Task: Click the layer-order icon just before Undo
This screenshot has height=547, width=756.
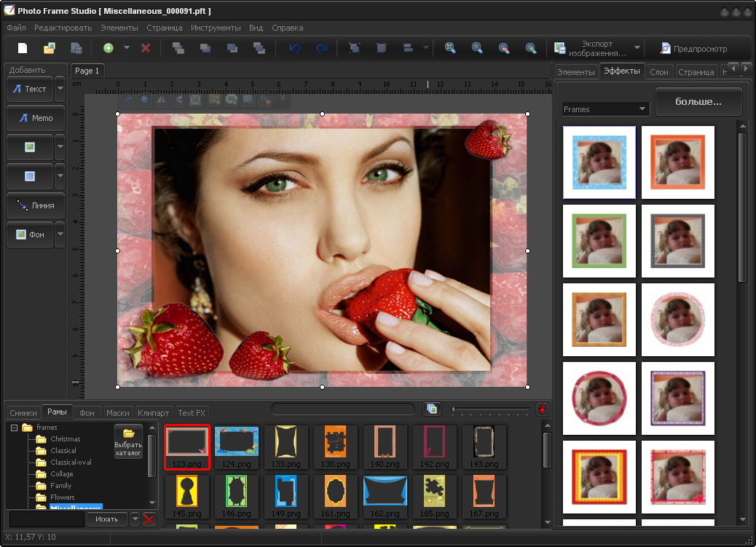Action: pos(259,48)
